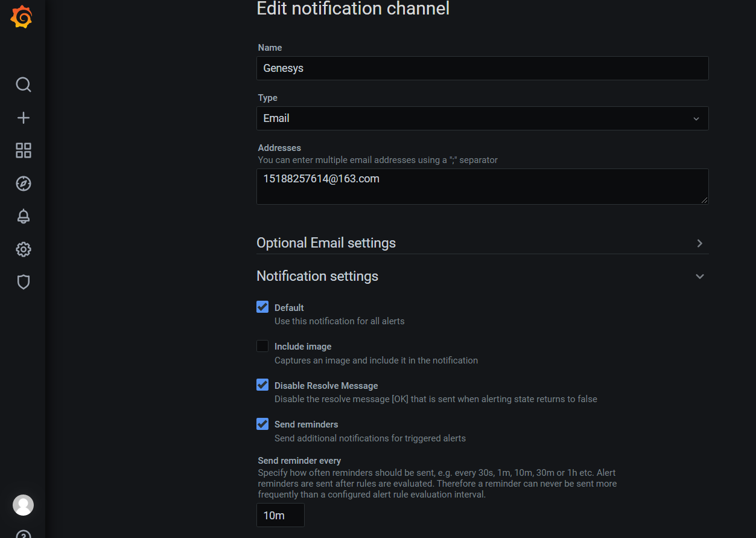This screenshot has height=538, width=756.
Task: Click the Grafana logo home icon
Action: point(22,17)
